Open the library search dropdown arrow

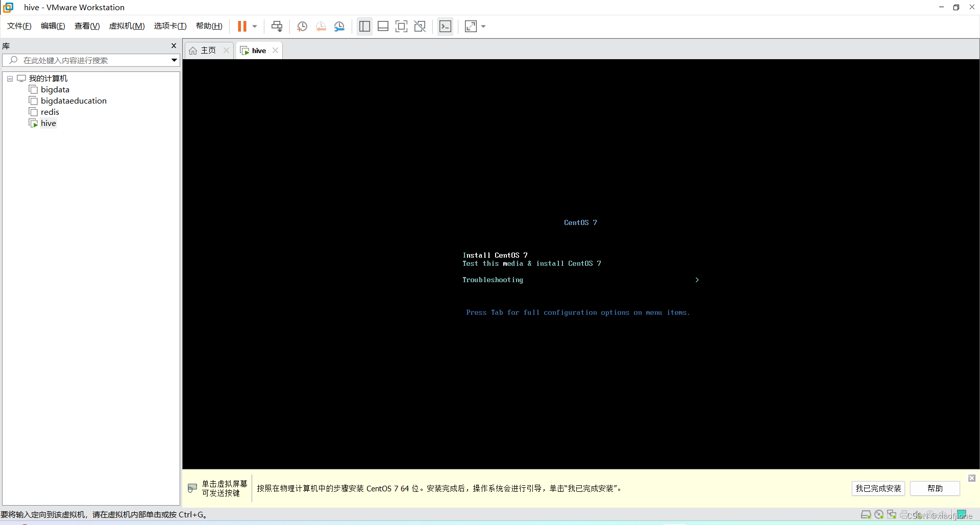tap(174, 60)
